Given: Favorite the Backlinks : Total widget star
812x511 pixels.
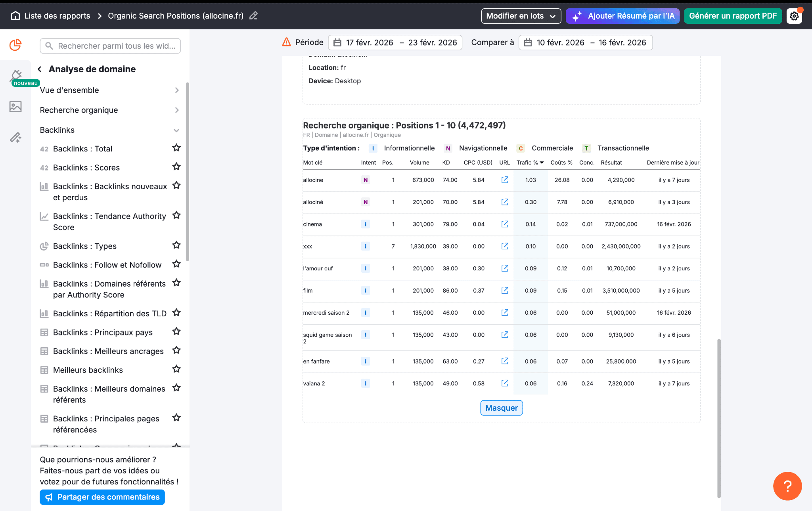Looking at the screenshot, I should pyautogui.click(x=176, y=148).
